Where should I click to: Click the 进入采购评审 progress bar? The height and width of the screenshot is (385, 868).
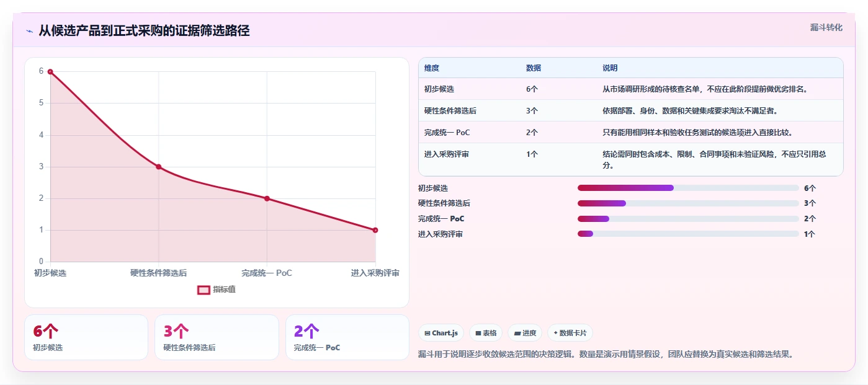click(x=688, y=234)
